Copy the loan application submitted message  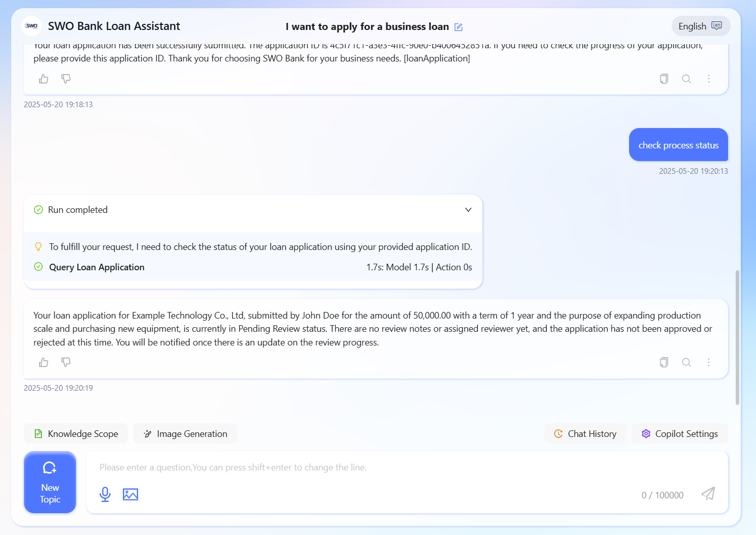click(x=664, y=79)
